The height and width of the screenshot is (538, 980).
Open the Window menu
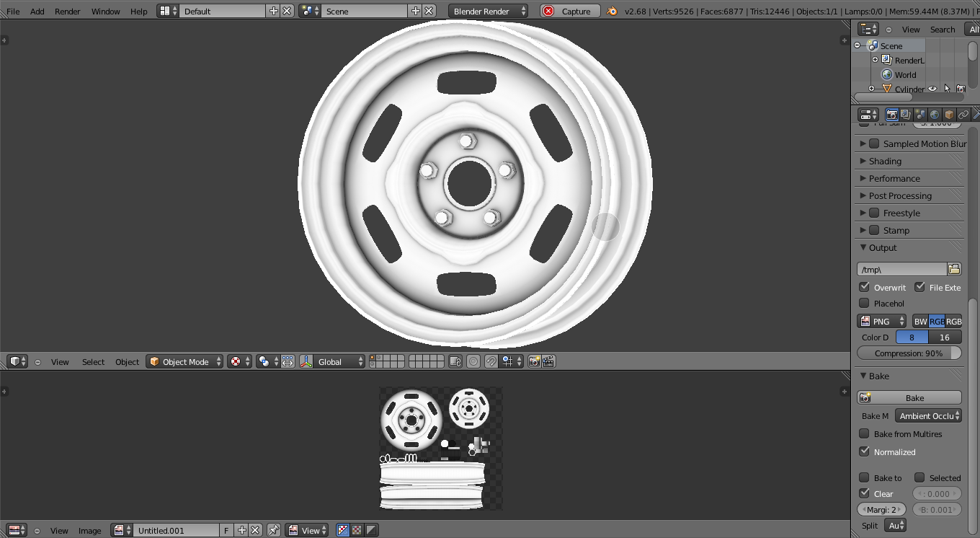(x=105, y=11)
